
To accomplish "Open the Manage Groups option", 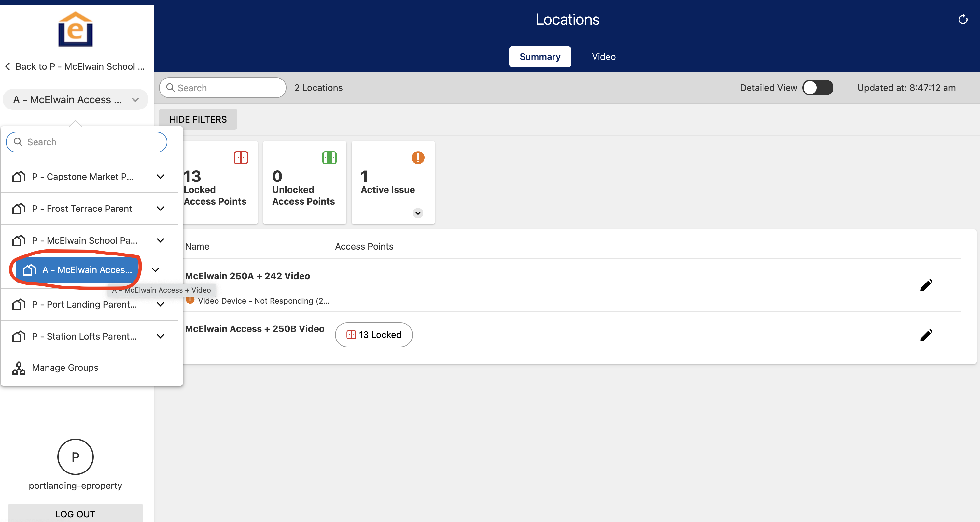I will [x=65, y=368].
